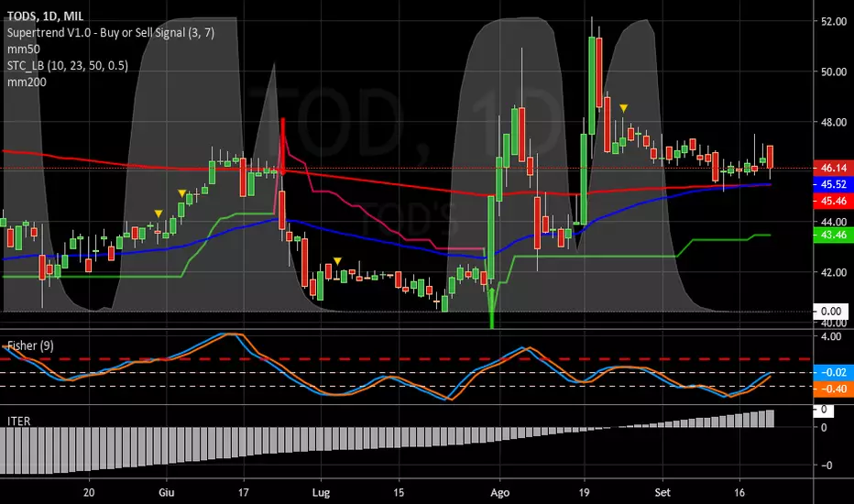This screenshot has width=854, height=504.
Task: Click the 44.00 price axis tick
Action: click(x=834, y=222)
